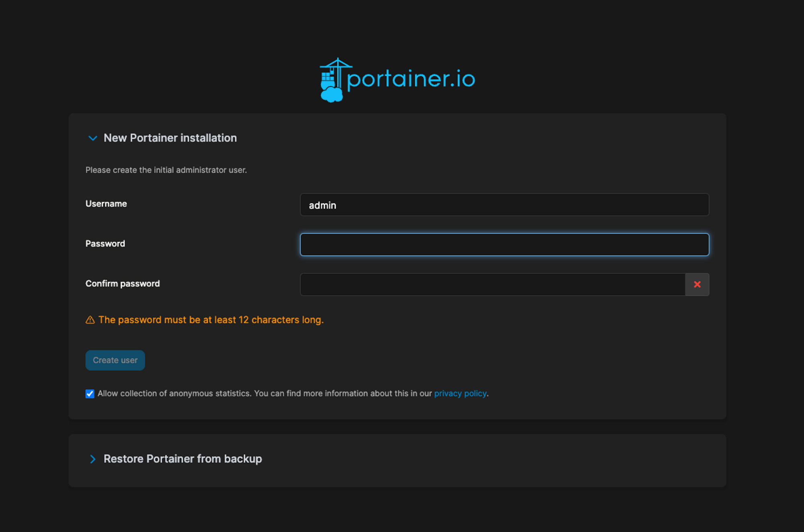Viewport: 804px width, 532px height.
Task: Click the Password label
Action: coord(105,243)
